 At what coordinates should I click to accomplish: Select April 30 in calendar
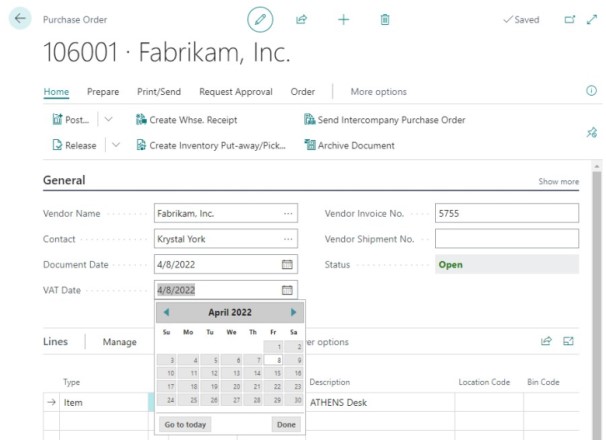tap(294, 400)
